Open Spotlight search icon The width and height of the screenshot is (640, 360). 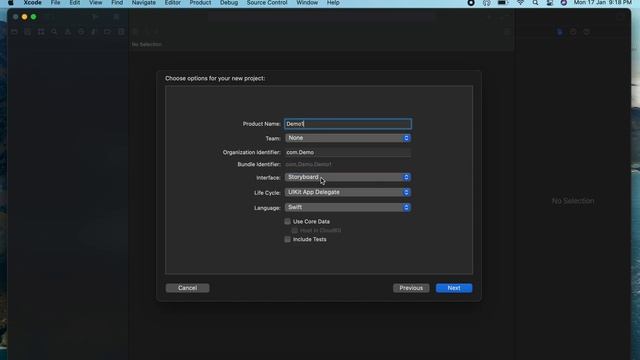[535, 3]
